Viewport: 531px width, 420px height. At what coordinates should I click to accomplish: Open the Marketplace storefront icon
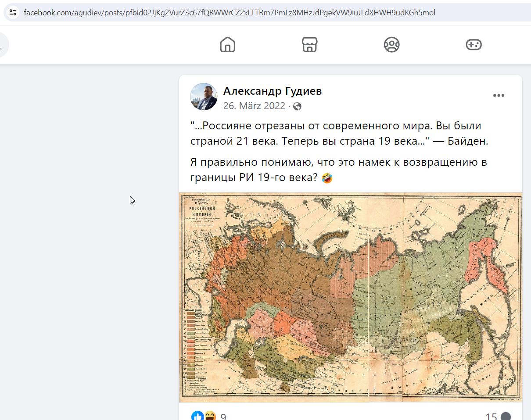click(309, 45)
